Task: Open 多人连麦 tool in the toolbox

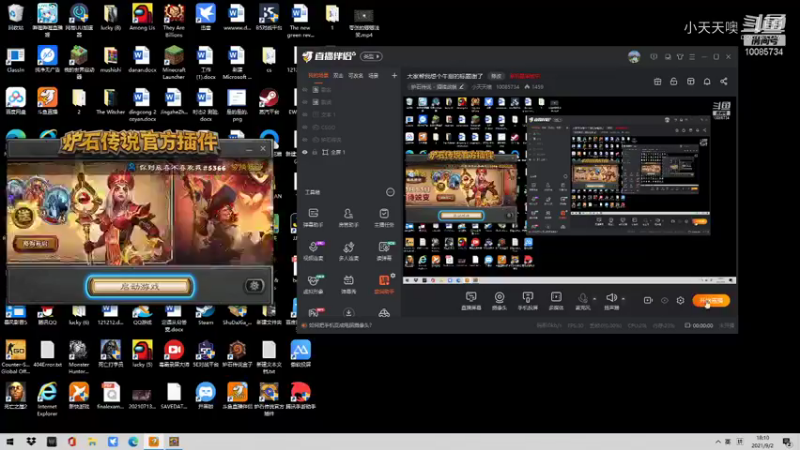Action: click(x=348, y=251)
